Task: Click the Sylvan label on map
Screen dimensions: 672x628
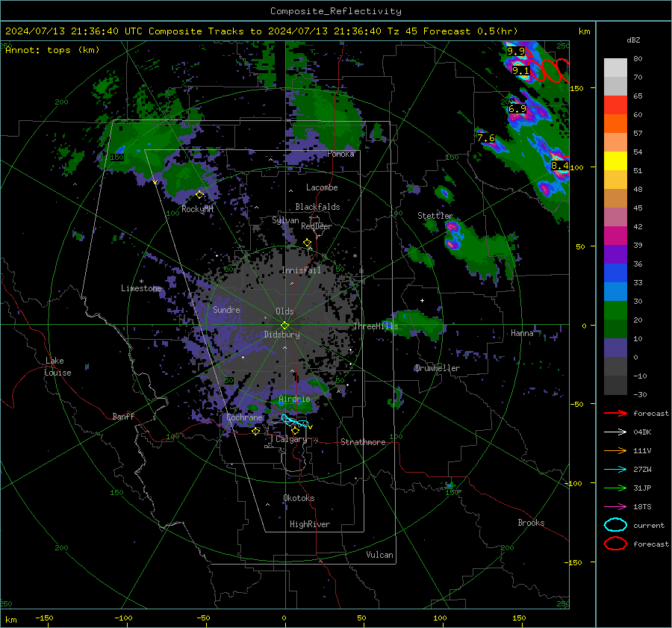Action: pyautogui.click(x=285, y=220)
